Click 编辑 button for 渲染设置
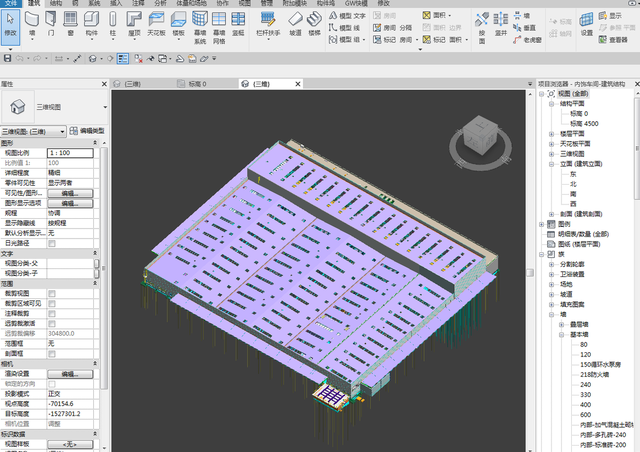The height and width of the screenshot is (452, 640). pyautogui.click(x=70, y=374)
